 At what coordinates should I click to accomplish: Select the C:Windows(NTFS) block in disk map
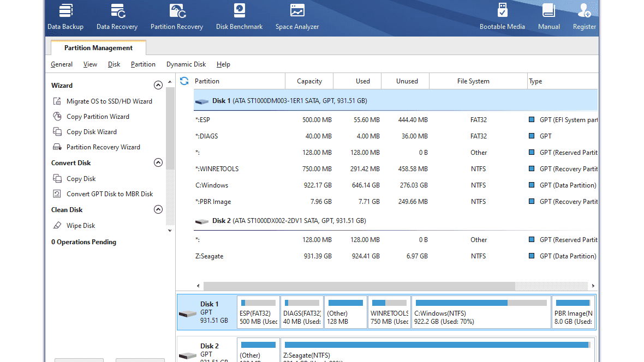click(481, 312)
